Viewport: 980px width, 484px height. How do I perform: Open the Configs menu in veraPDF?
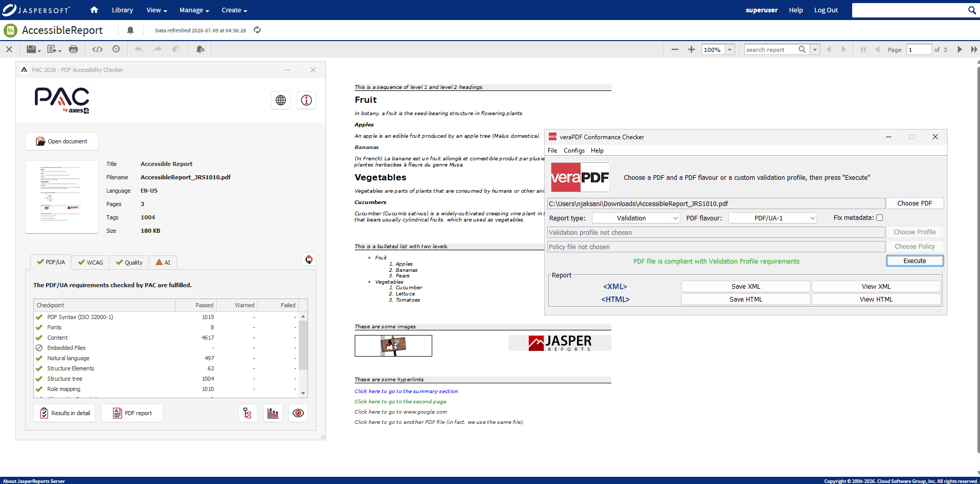pos(574,151)
